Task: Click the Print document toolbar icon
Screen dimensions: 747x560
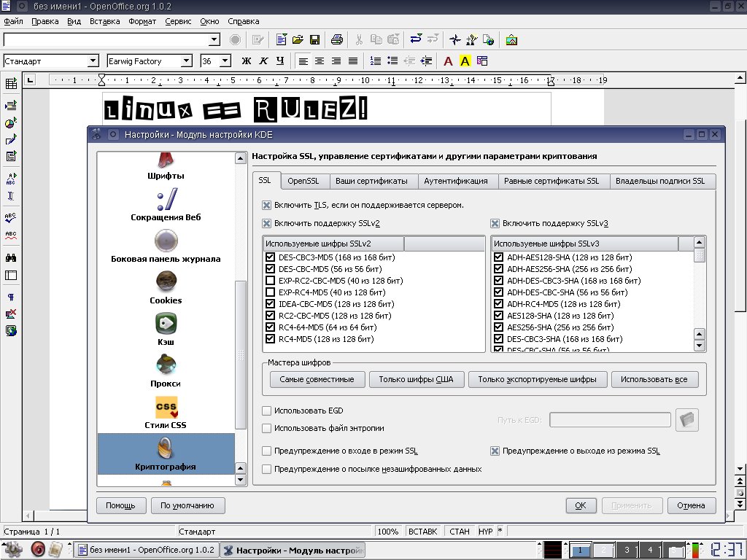Action: click(336, 39)
